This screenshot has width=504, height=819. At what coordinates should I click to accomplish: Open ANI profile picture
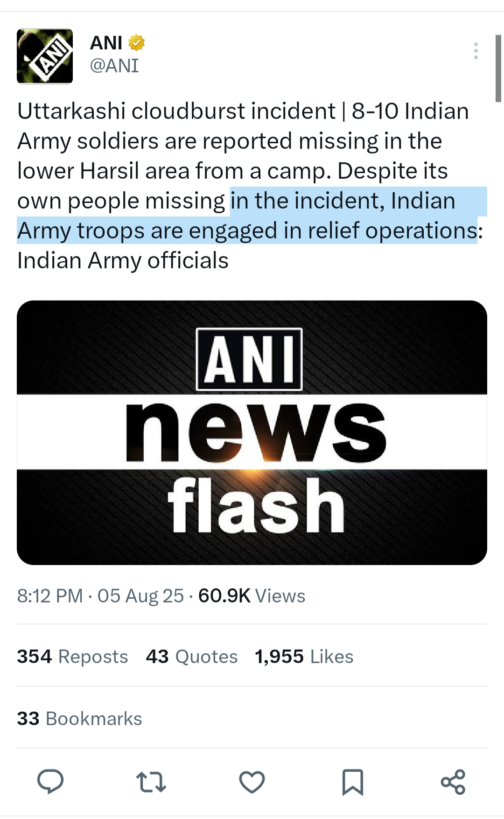pyautogui.click(x=45, y=56)
